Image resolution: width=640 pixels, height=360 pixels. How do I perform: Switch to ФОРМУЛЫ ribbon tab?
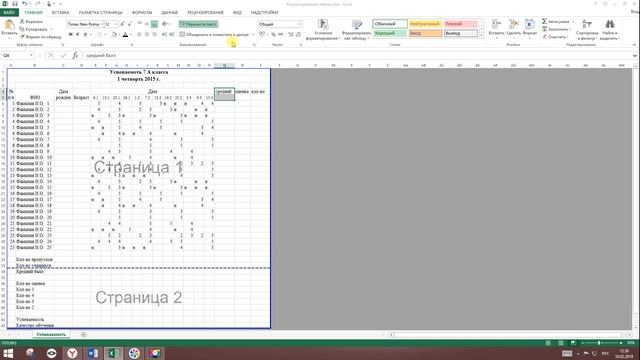[x=142, y=13]
